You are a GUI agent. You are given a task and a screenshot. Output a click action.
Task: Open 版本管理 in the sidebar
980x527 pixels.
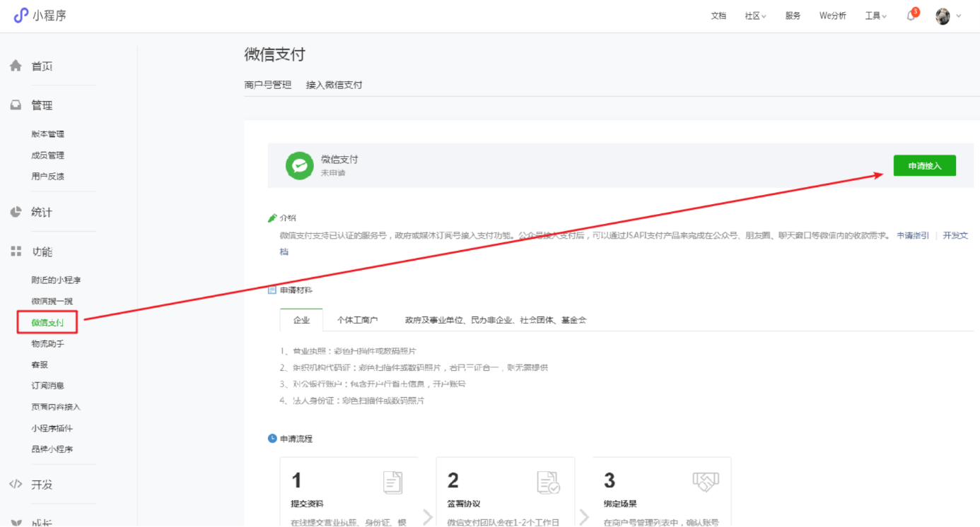click(47, 134)
